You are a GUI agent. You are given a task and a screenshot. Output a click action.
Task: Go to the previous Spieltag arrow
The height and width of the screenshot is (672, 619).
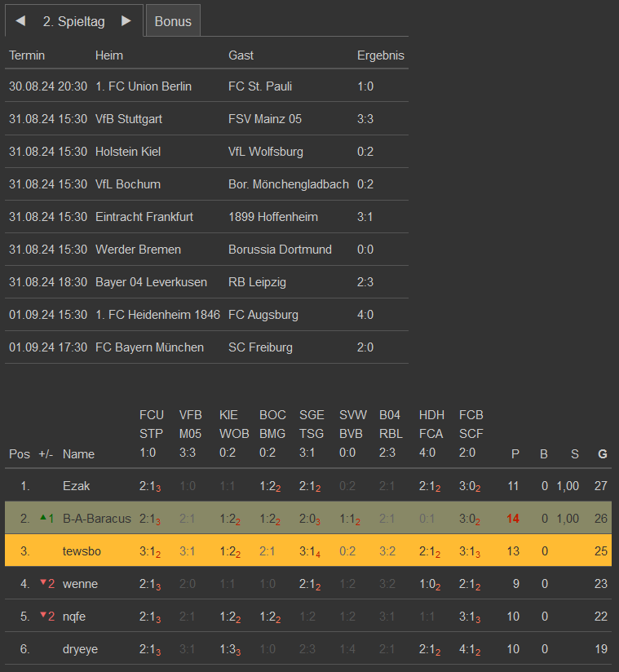click(x=20, y=21)
